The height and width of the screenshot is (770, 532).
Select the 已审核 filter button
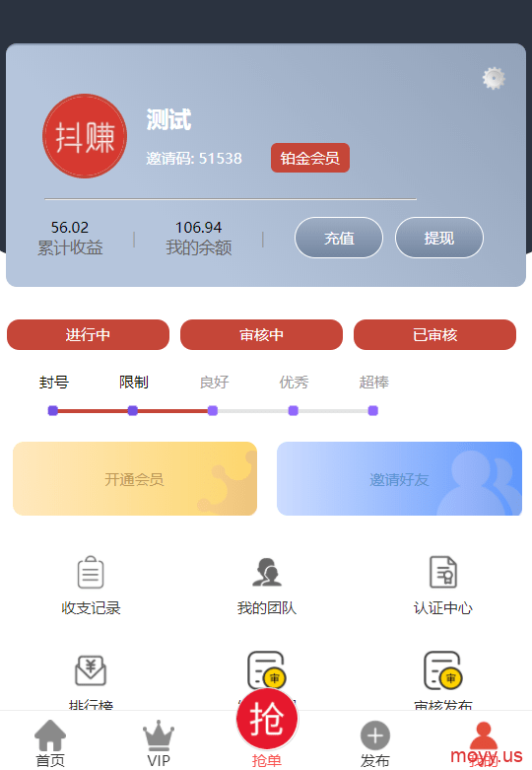[x=434, y=335]
